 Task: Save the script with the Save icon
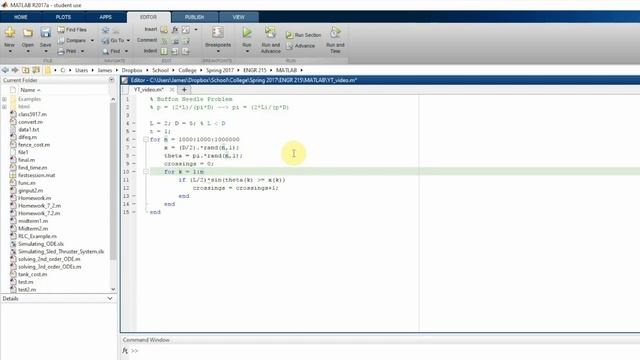click(45, 33)
